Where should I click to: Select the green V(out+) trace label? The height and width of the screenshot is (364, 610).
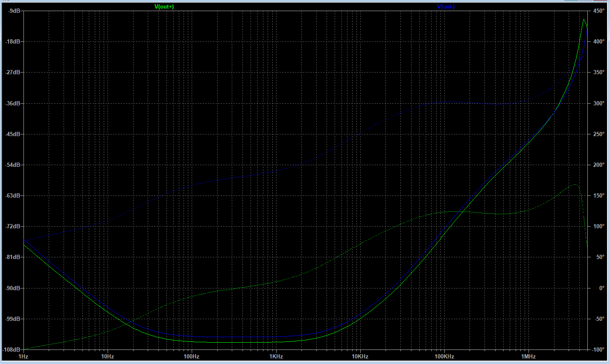pyautogui.click(x=164, y=6)
